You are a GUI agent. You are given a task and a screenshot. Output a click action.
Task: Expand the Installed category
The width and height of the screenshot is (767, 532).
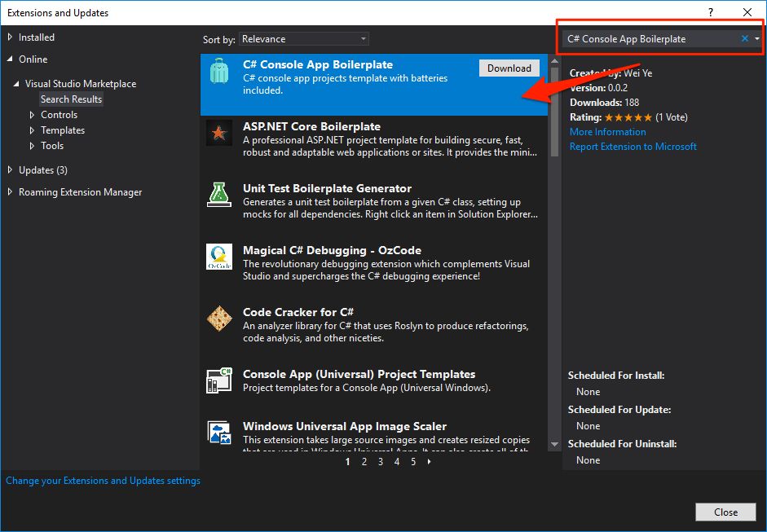11,37
